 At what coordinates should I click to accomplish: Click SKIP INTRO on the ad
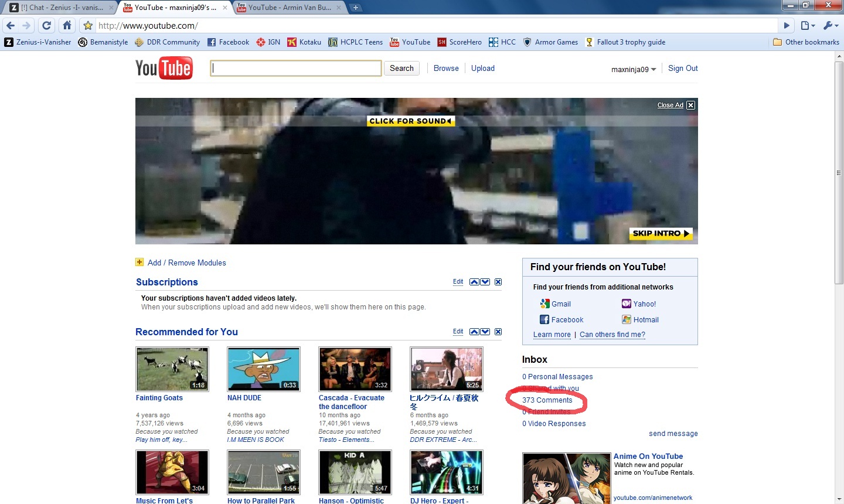(x=661, y=233)
